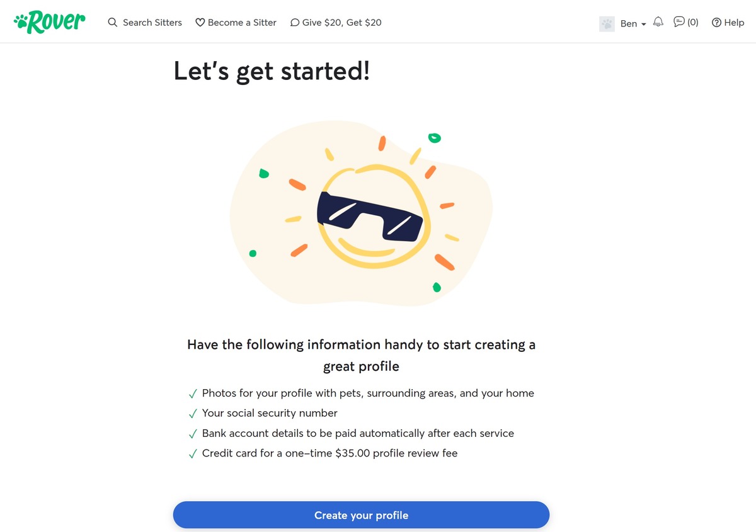Select the magnifying glass search icon
Screen dimensions: 756x532
click(x=113, y=22)
